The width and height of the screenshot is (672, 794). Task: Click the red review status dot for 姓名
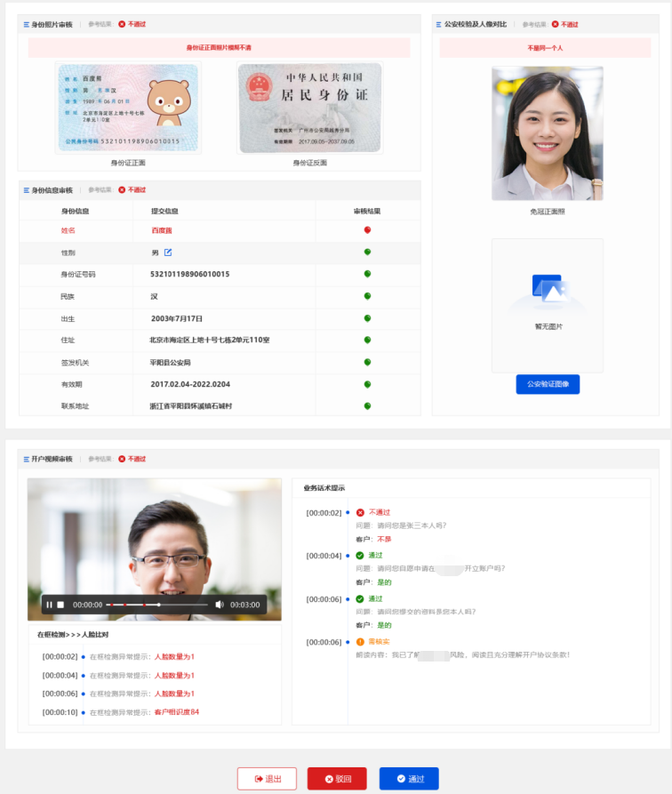(x=368, y=230)
